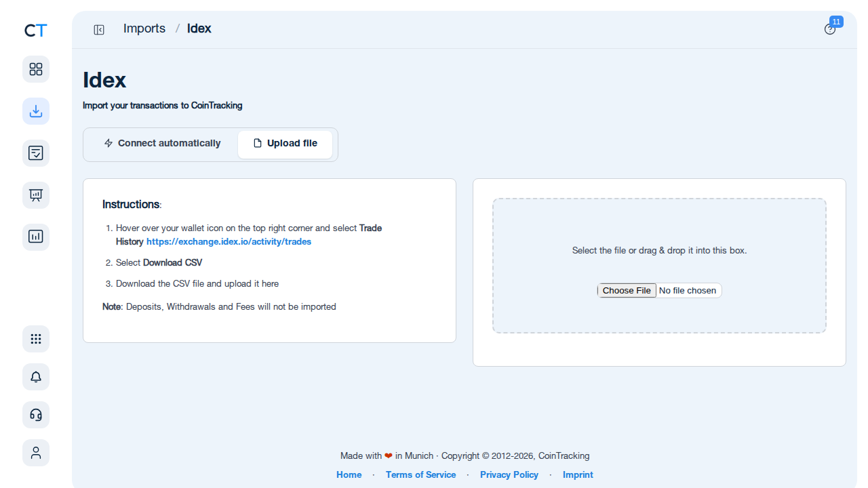Click the note about Deposits, Withdrawals and Fees
Image resolution: width=868 pixels, height=488 pixels.
[219, 307]
